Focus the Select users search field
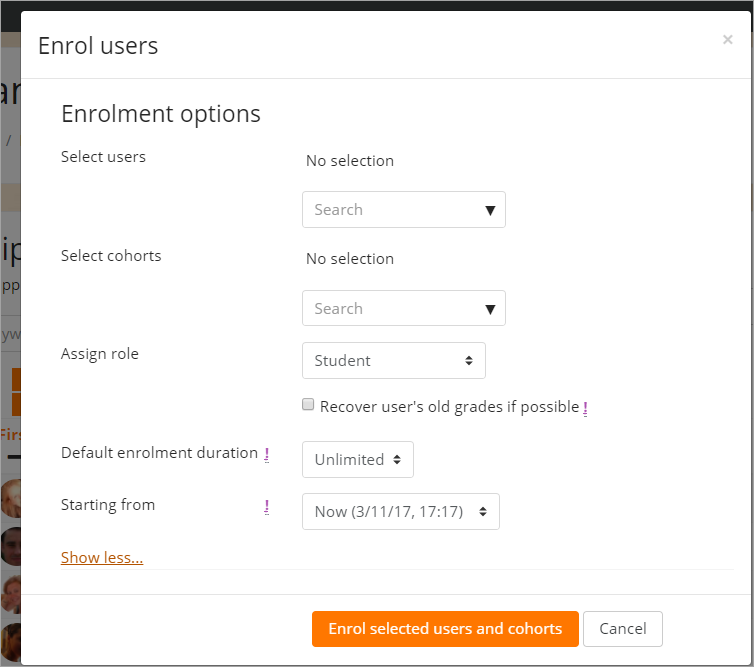Screen dimensions: 754x667 390,210
